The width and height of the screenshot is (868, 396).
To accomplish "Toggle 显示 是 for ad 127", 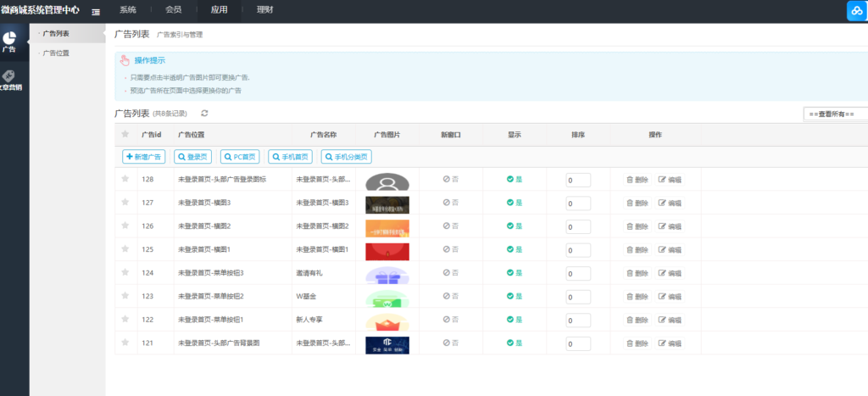I will (515, 203).
